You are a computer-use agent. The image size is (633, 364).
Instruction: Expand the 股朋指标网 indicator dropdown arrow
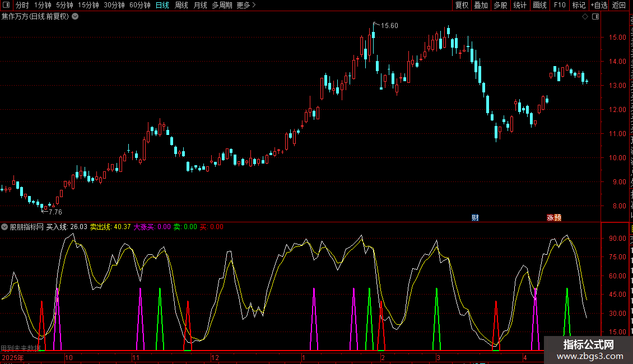[x=5, y=227]
